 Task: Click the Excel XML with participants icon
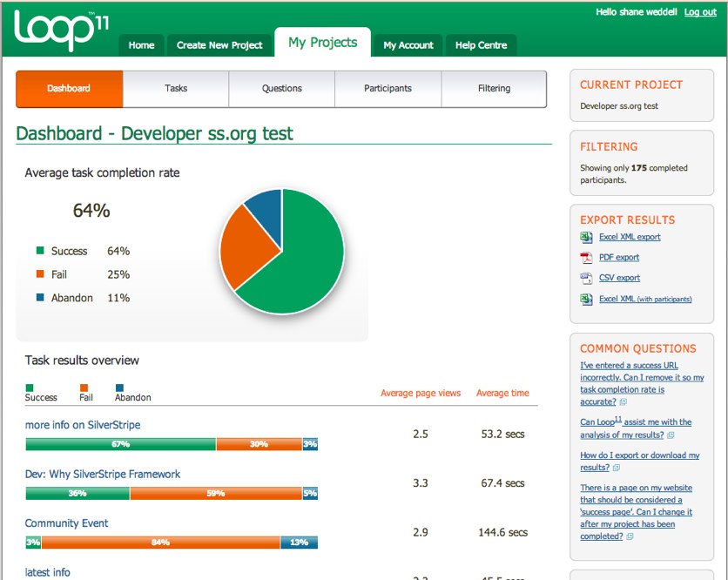[x=586, y=299]
